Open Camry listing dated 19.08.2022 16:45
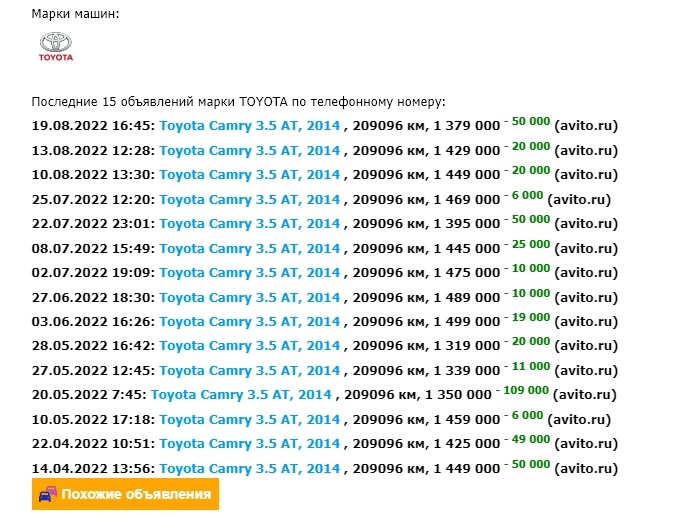 [x=250, y=126]
